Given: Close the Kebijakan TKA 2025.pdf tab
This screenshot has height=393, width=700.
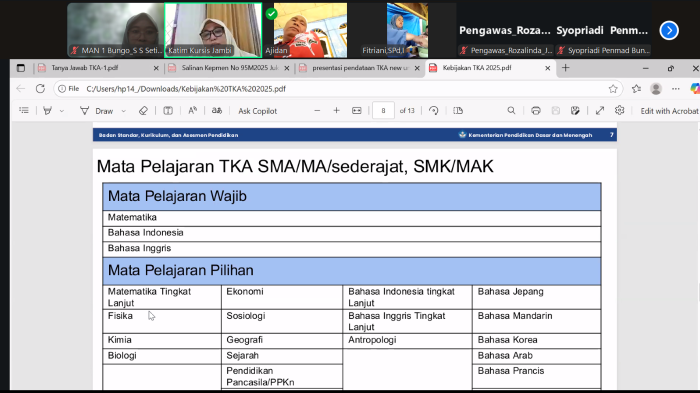Looking at the screenshot, I should [548, 68].
